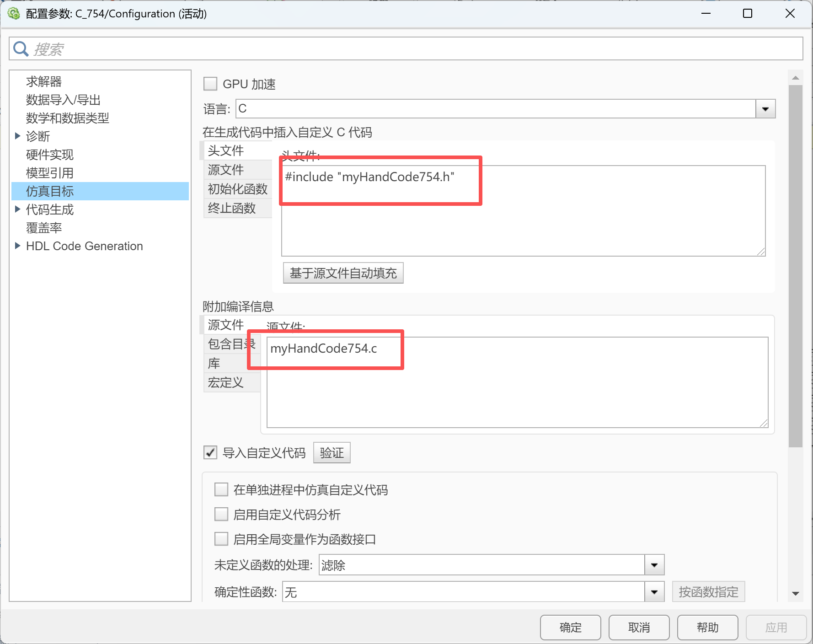Click the 帮助 button
The height and width of the screenshot is (644, 813).
tap(708, 627)
